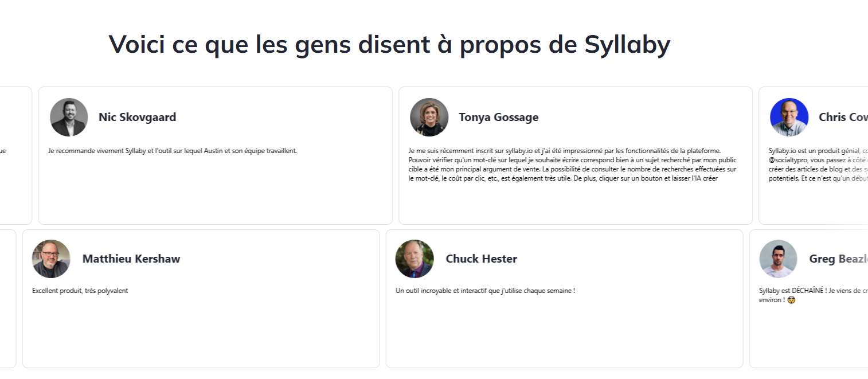The width and height of the screenshot is (868, 379).
Task: Click Greg's profile picture
Action: click(778, 259)
